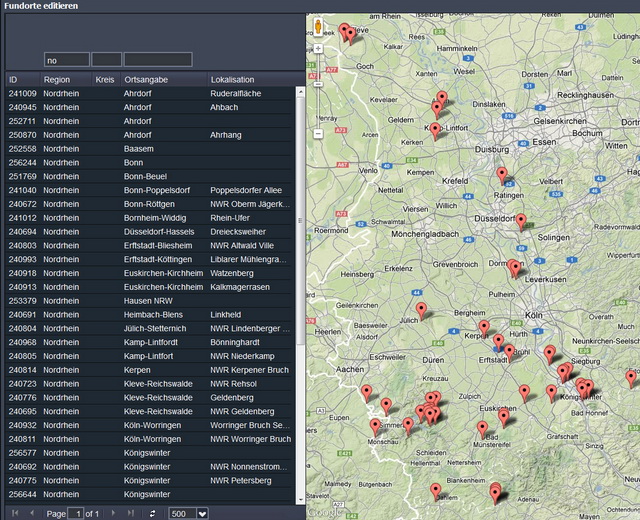This screenshot has height=520, width=640.
Task: Go to next page of results
Action: pos(111,513)
